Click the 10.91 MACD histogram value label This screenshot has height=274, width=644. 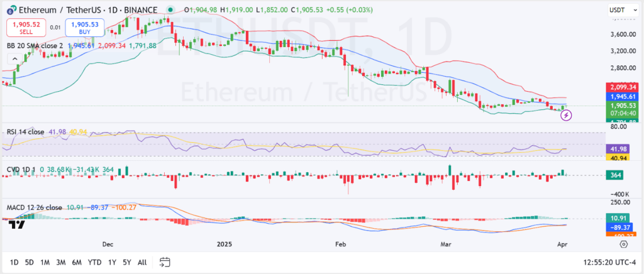618,218
